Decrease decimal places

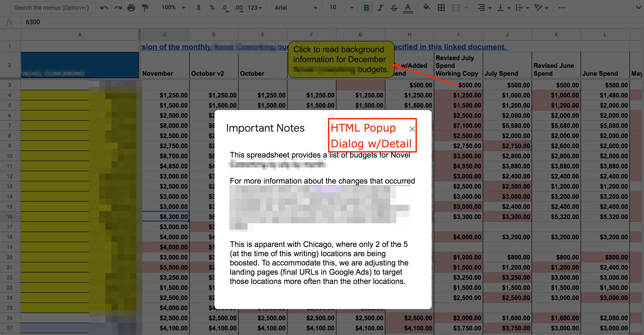[x=225, y=7]
